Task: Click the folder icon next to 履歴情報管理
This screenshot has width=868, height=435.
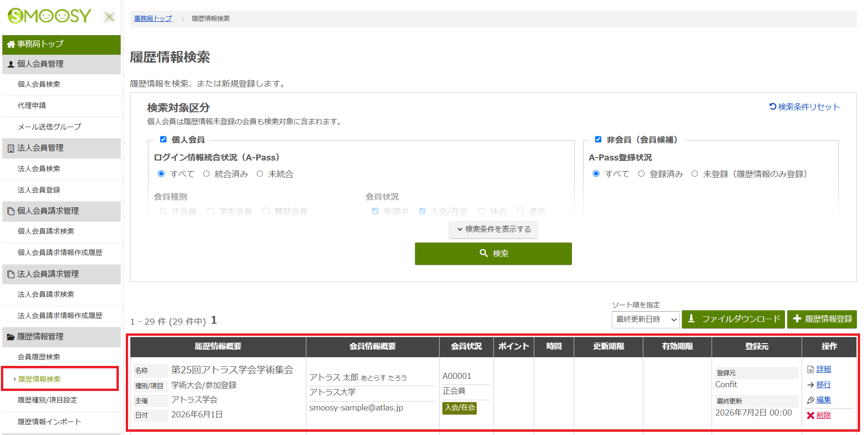Action: click(11, 337)
